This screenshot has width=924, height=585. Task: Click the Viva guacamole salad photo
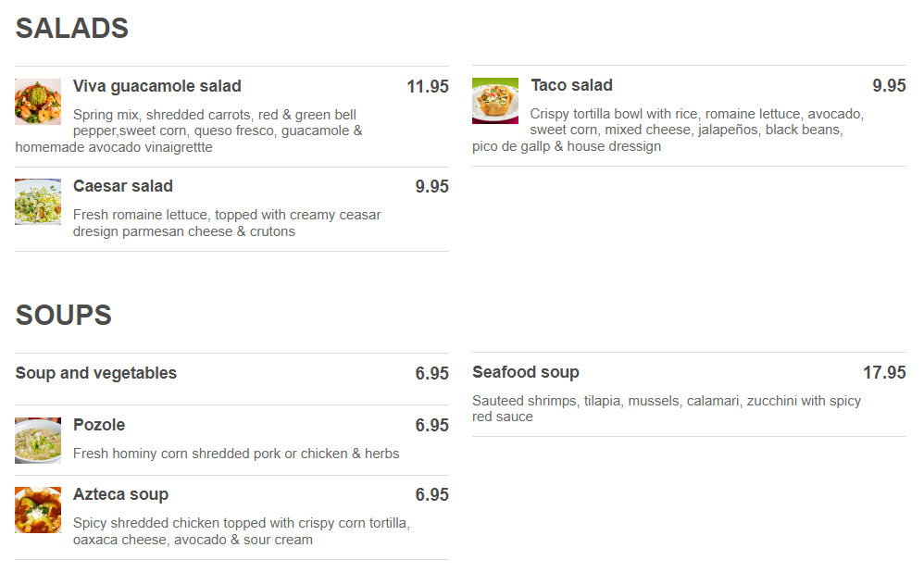coord(38,102)
